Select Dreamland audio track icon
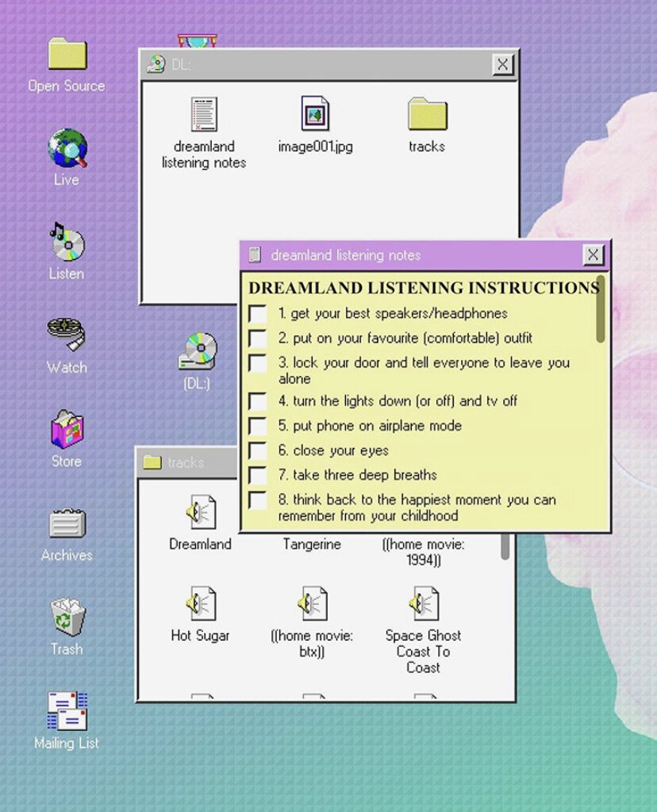Screen dimensions: 657x812 [x=201, y=511]
